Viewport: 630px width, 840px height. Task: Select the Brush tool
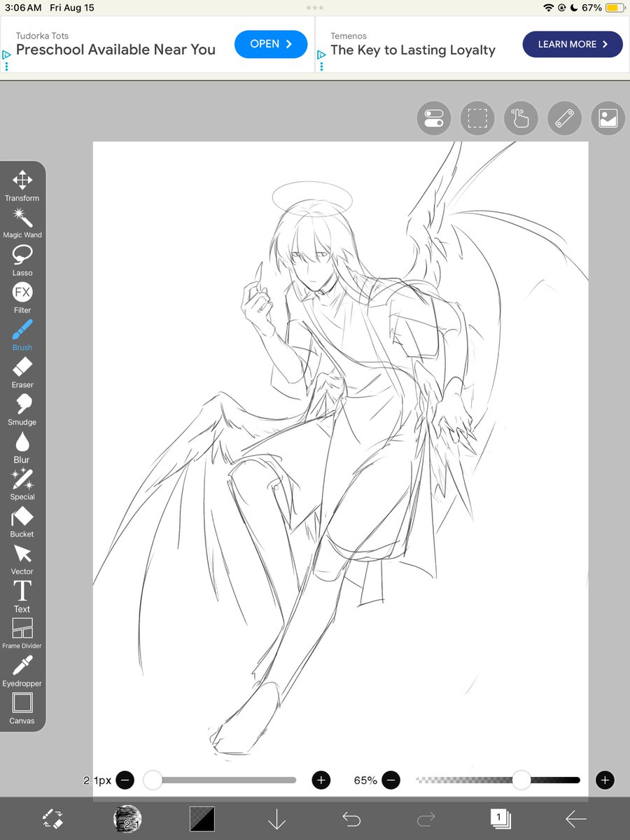click(22, 335)
